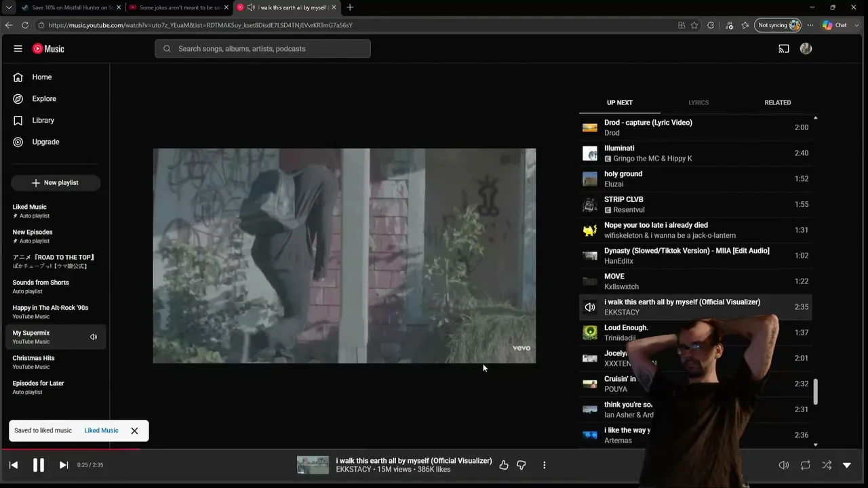This screenshot has height=488, width=868.
Task: Play Illuminati from the queue
Action: click(696, 153)
